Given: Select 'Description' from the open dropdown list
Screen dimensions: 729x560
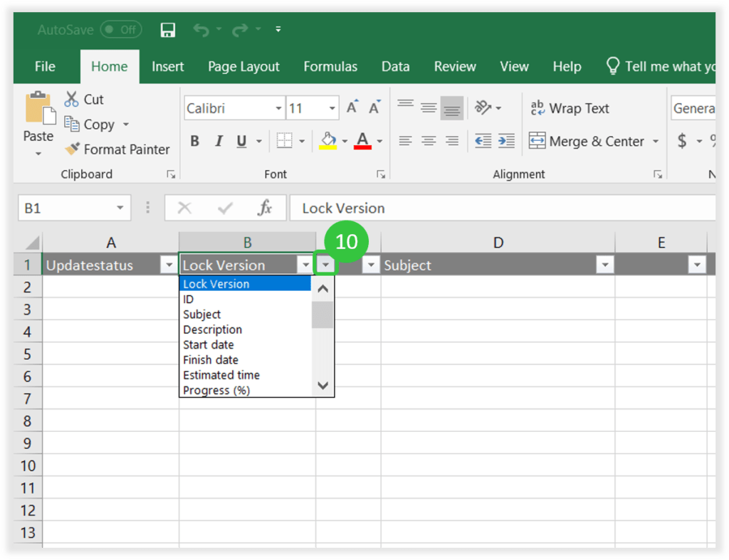Looking at the screenshot, I should click(x=212, y=329).
